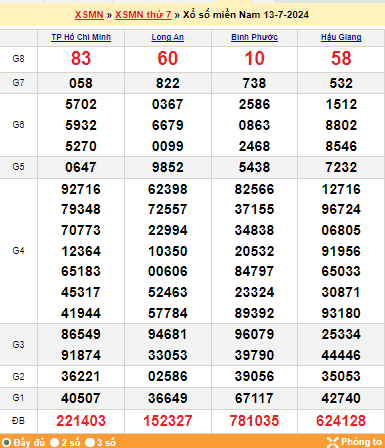The width and height of the screenshot is (385, 448).
Task: Click special prize 624128
Action: coord(341,421)
